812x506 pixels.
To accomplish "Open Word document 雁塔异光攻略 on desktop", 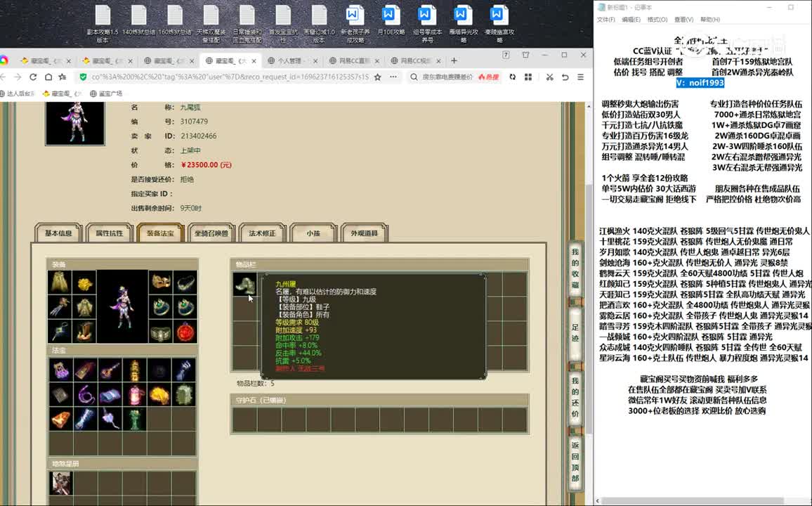I will click(463, 24).
